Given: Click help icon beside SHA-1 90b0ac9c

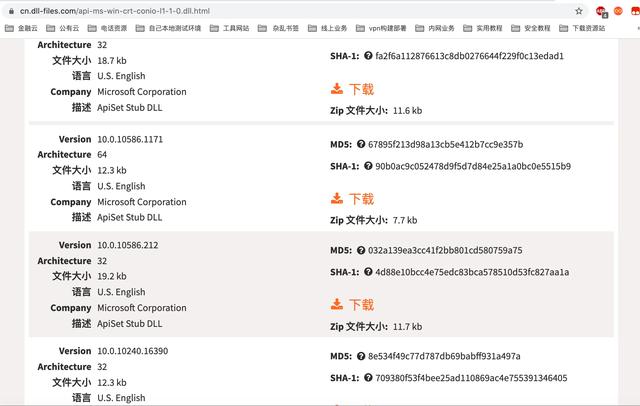Looking at the screenshot, I should [x=368, y=166].
